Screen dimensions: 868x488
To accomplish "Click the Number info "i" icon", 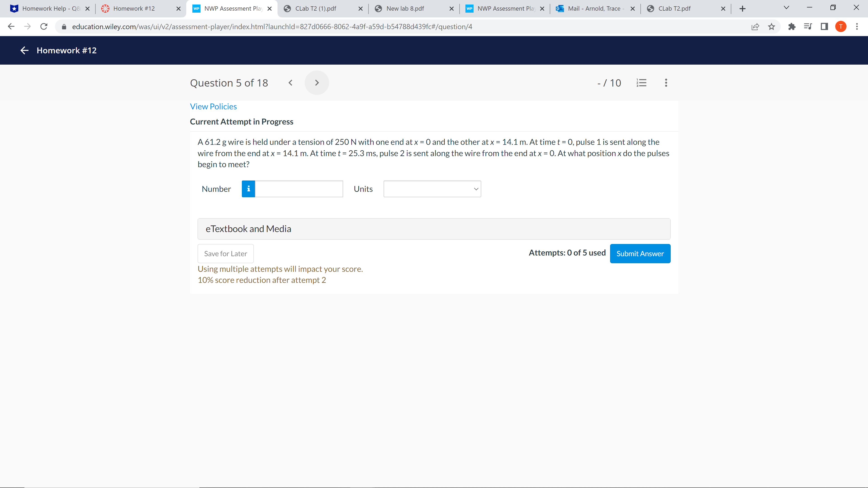I will [x=248, y=189].
